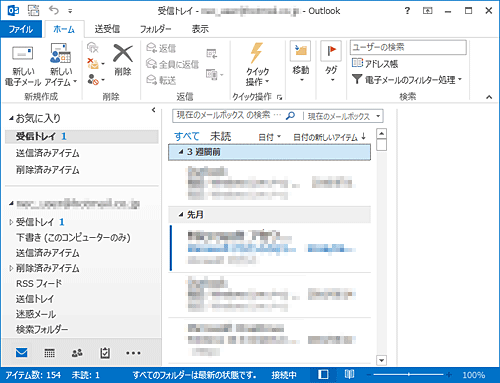The width and height of the screenshot is (500, 383).
Task: Click the Send/Receive all folders quick access icon
Action: (x=33, y=10)
